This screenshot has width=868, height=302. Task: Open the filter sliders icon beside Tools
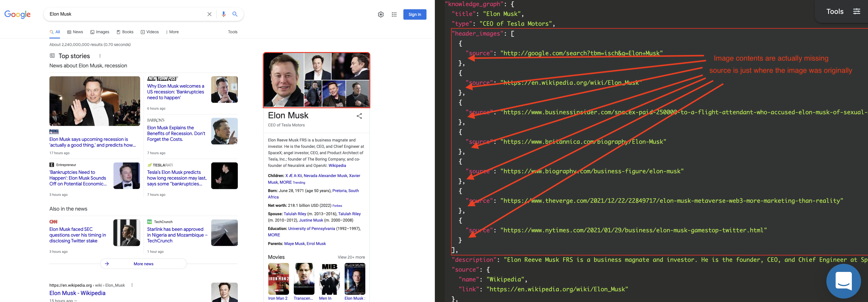pos(857,11)
